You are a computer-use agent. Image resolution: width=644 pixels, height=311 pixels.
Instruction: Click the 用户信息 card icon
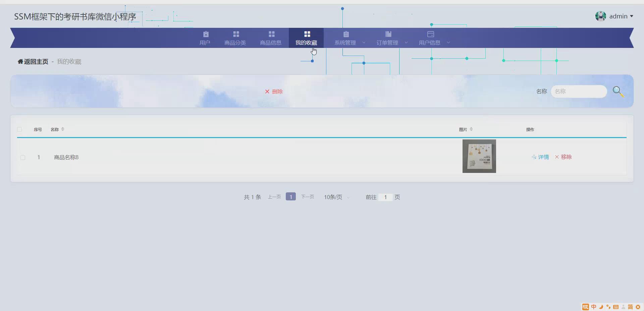(430, 34)
